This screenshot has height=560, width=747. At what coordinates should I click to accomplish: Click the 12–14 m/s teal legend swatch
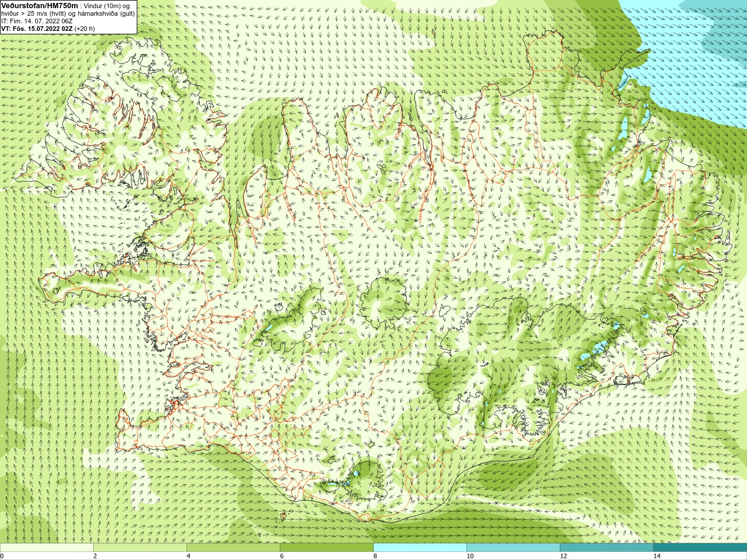(x=607, y=548)
